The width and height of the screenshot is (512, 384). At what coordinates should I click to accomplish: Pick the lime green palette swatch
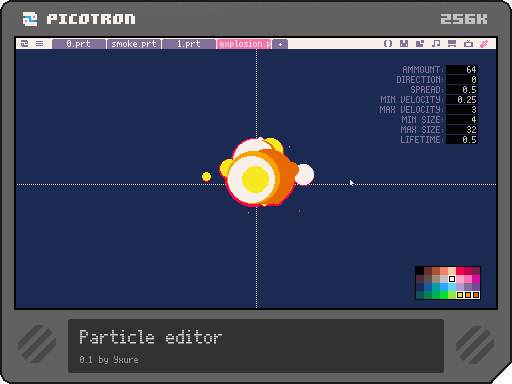(452, 295)
